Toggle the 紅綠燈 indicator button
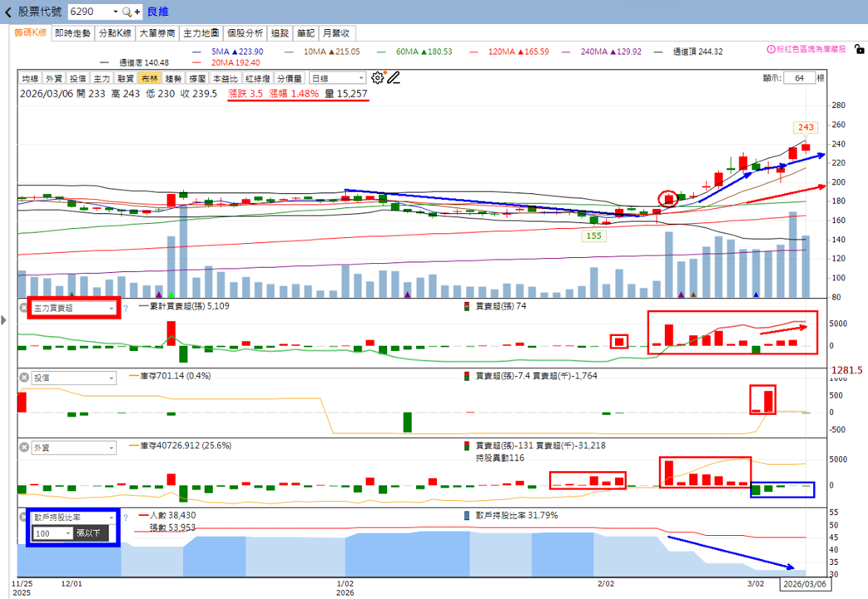868x599 pixels. tap(257, 78)
